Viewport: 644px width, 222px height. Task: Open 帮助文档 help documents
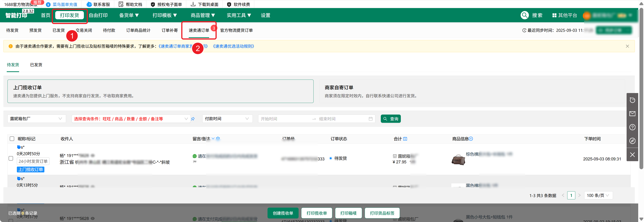point(130,4)
